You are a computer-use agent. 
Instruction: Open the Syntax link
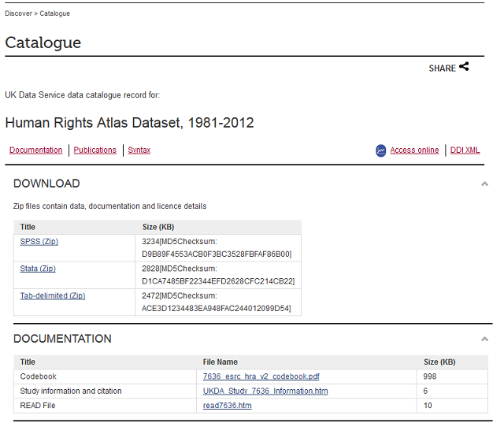pos(139,150)
